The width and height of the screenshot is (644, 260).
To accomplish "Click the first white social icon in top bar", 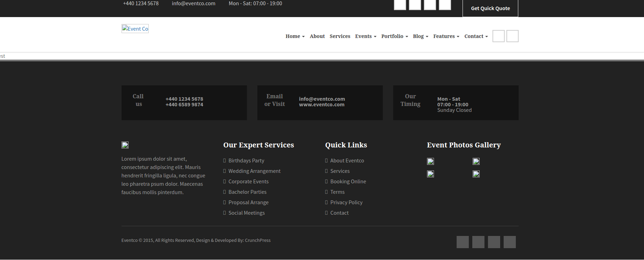I will coord(400,4).
